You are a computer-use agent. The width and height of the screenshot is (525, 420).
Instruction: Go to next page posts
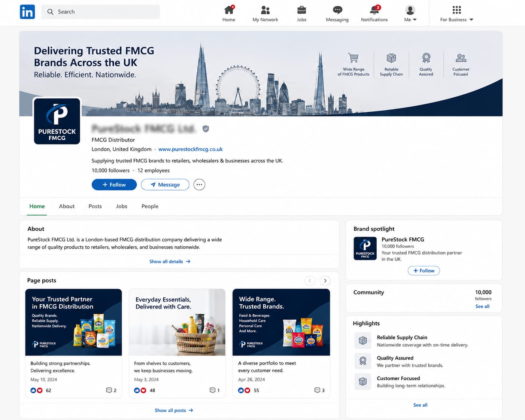(325, 280)
